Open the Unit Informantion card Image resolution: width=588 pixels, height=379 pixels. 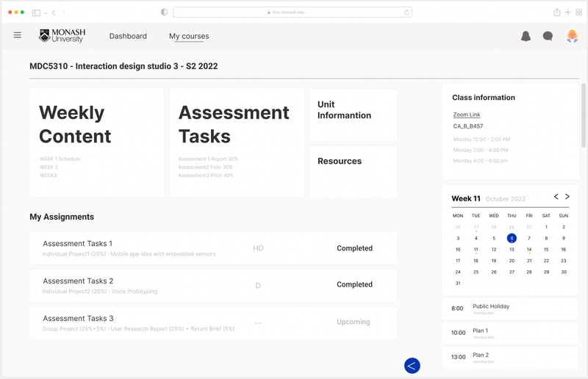tap(354, 115)
